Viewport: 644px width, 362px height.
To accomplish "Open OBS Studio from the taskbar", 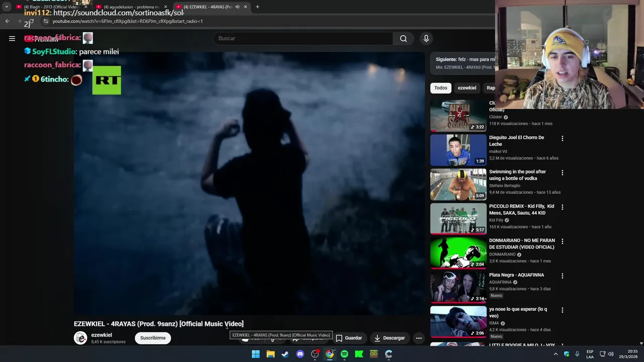I will coord(315,354).
